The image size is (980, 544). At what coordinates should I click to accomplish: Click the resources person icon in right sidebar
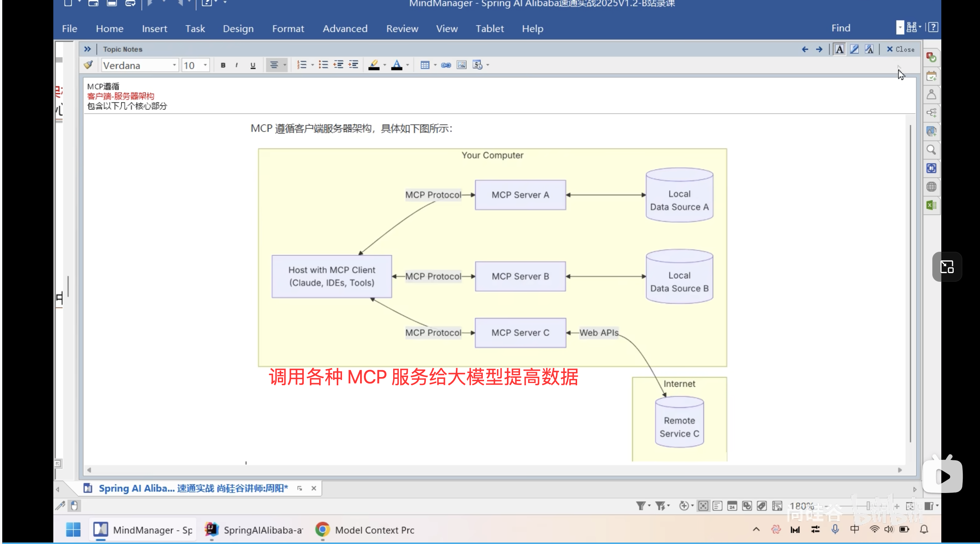pyautogui.click(x=931, y=95)
